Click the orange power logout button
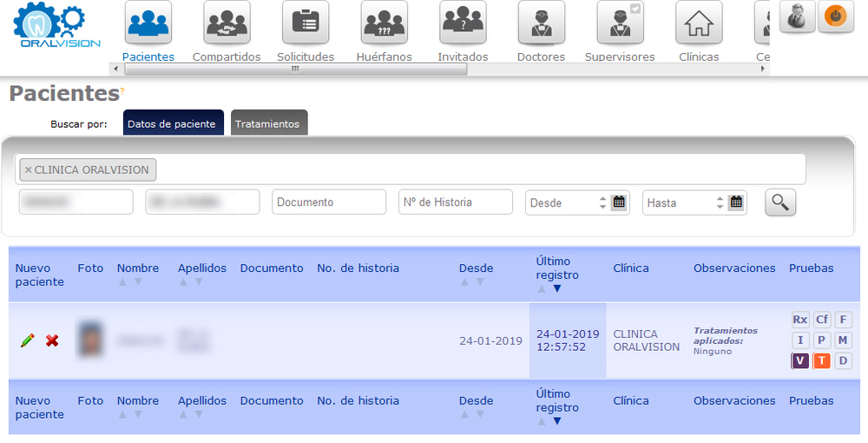The width and height of the screenshot is (868, 443). 836,17
